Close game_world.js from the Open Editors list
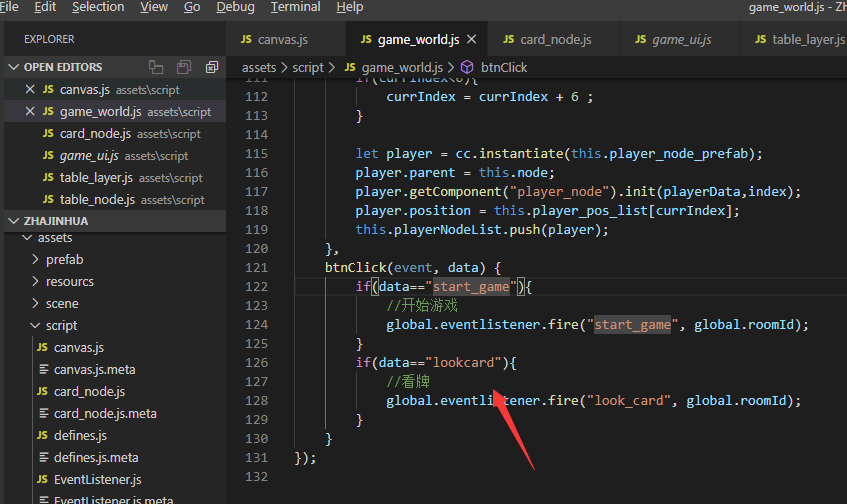This screenshot has width=847, height=504. point(29,112)
